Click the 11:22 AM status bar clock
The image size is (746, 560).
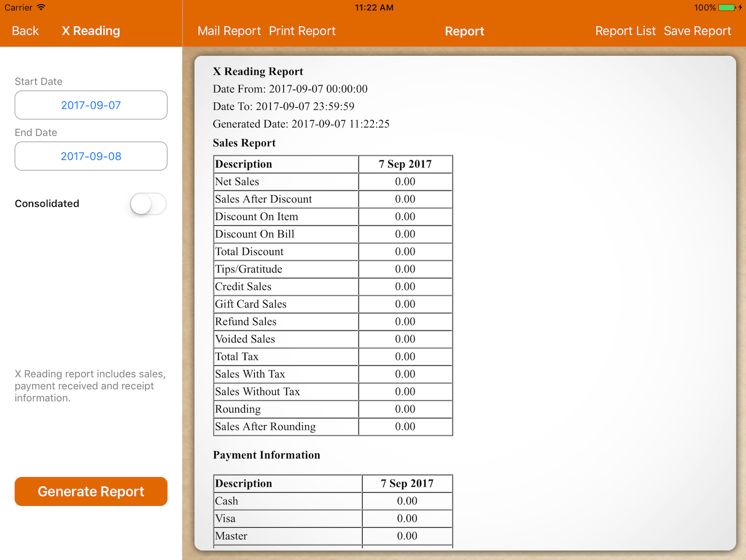point(374,7)
